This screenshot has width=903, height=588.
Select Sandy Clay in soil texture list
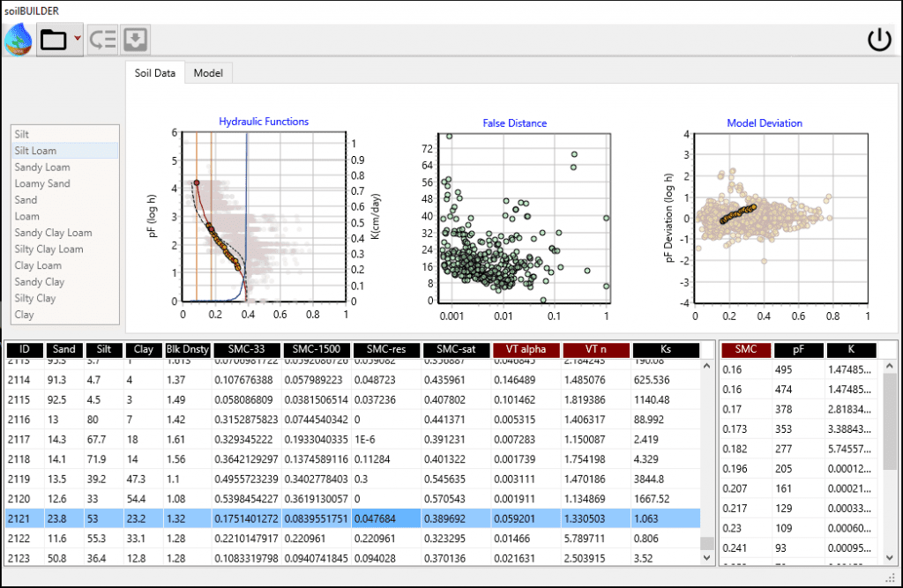(64, 282)
